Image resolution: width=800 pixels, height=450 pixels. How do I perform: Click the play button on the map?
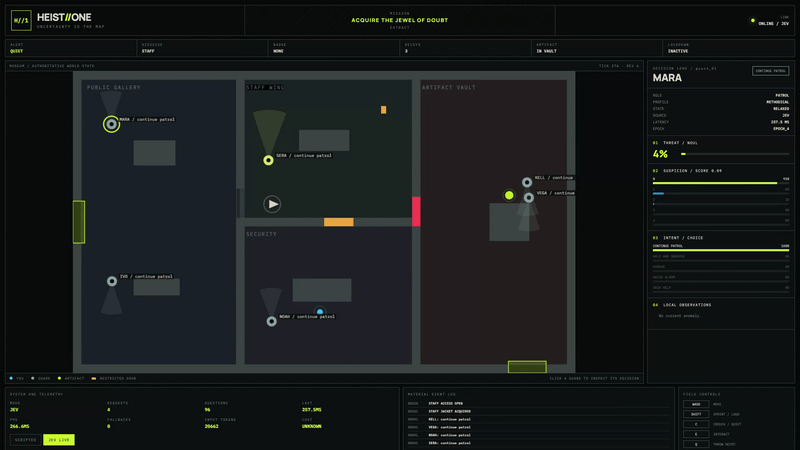pyautogui.click(x=272, y=204)
